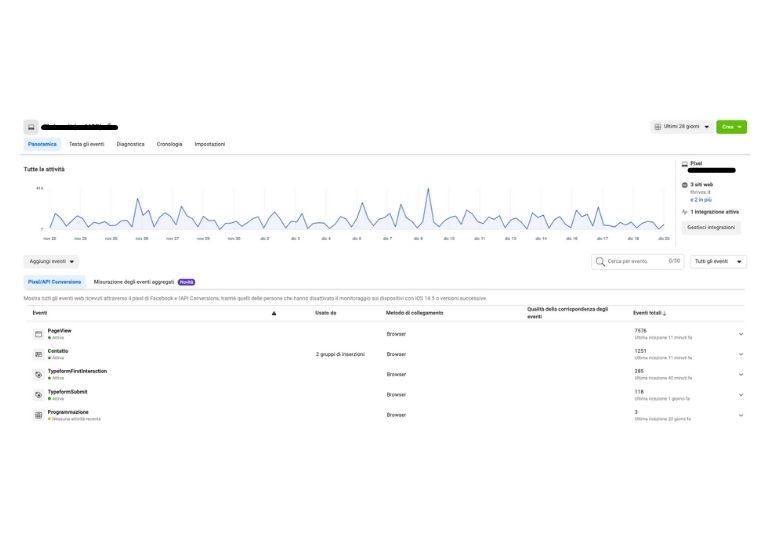Click the Gestisci integrazioni button

[x=711, y=227]
